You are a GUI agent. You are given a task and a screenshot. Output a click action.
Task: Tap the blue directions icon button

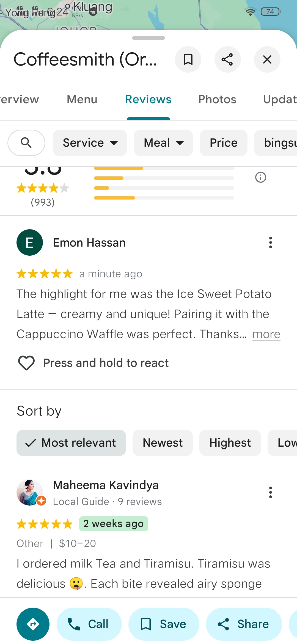coord(33,624)
